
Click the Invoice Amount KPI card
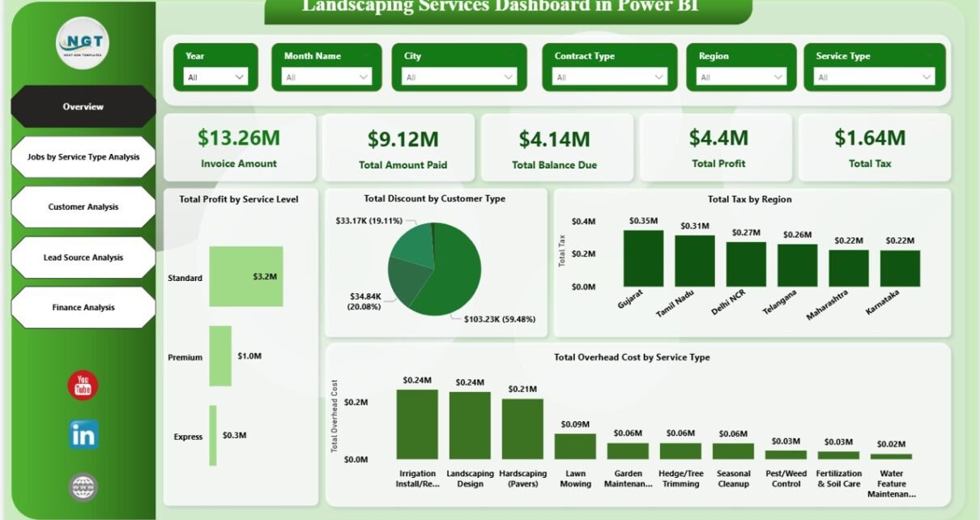coord(240,147)
